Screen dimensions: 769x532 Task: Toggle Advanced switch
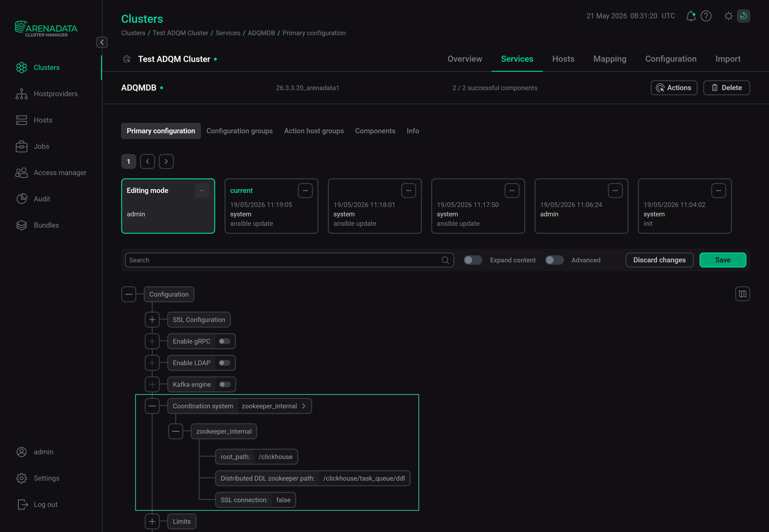[x=554, y=260]
